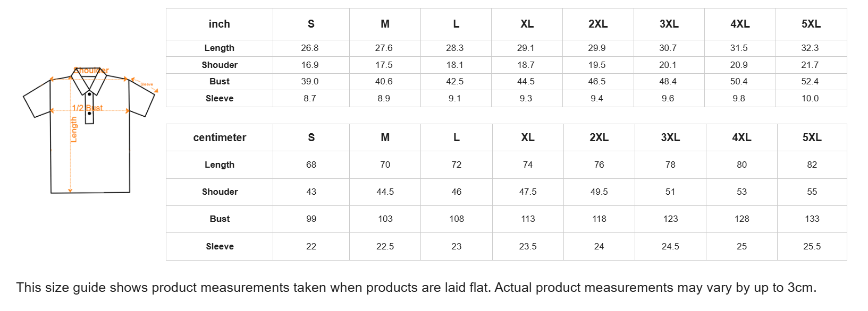Select the Bust row label in centimeter table
The image size is (868, 311).
tap(220, 219)
